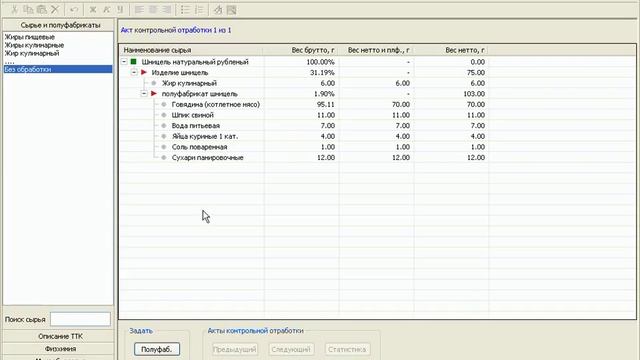Click the bulleted list toolbar icon
The height and width of the screenshot is (360, 640).
click(185, 9)
